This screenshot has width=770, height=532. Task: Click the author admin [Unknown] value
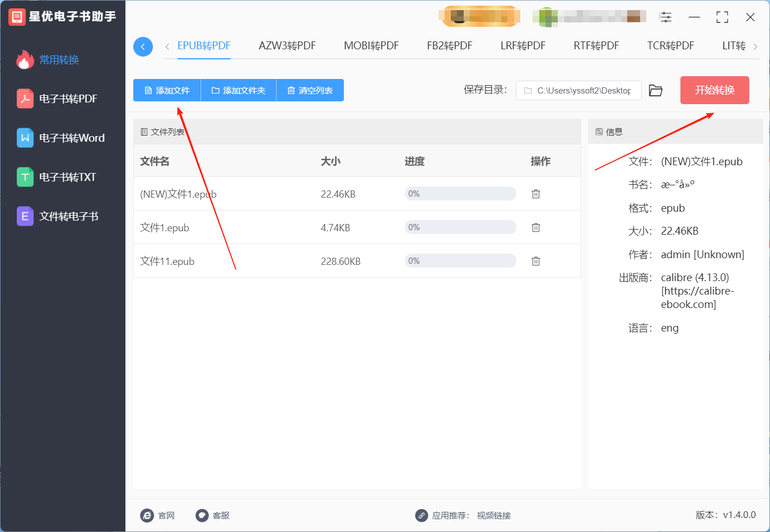702,254
